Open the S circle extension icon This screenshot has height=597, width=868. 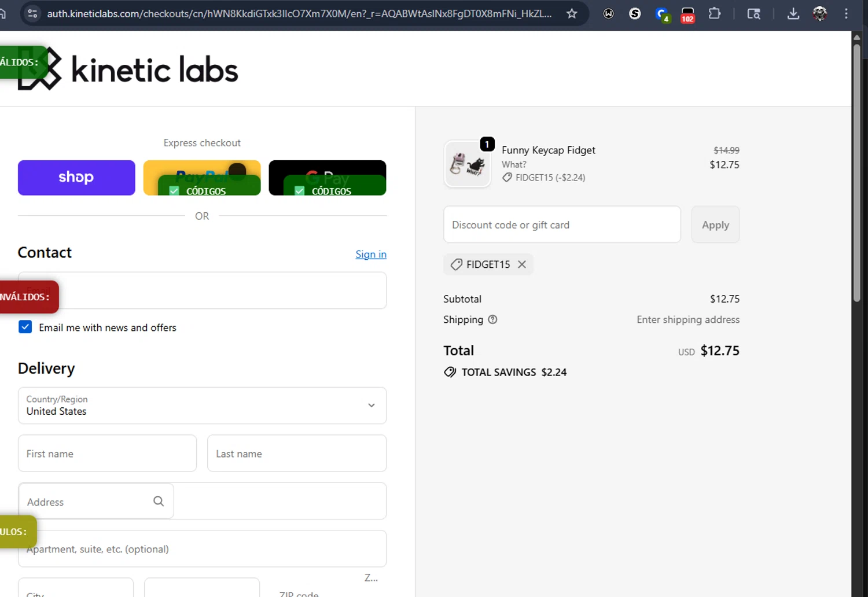pos(635,13)
